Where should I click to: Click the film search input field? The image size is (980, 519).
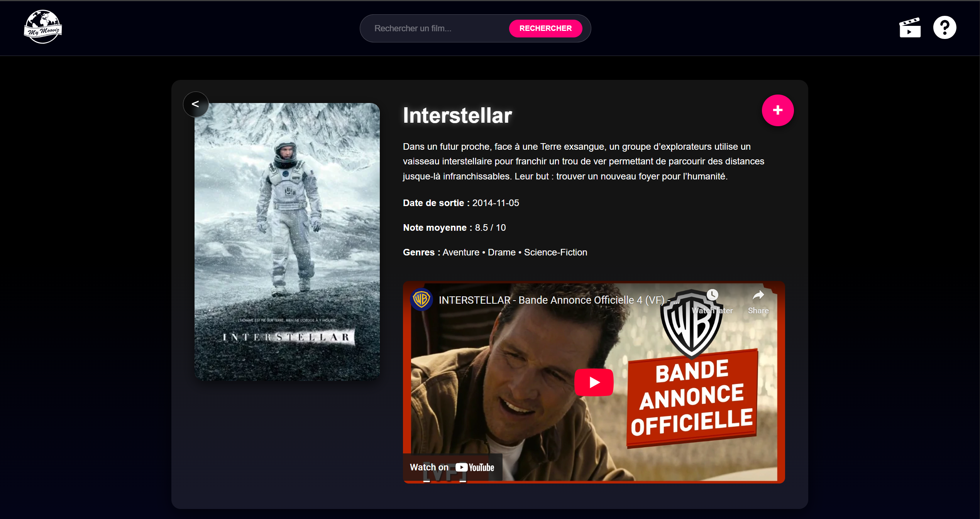click(438, 29)
